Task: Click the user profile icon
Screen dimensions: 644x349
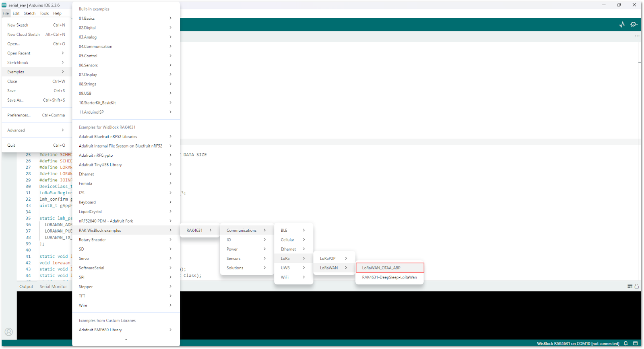Action: click(x=9, y=332)
